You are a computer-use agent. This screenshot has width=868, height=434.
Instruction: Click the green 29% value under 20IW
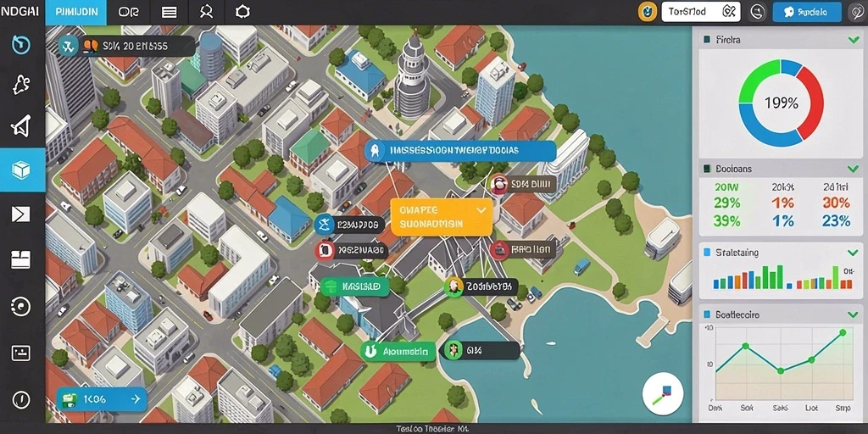click(726, 203)
